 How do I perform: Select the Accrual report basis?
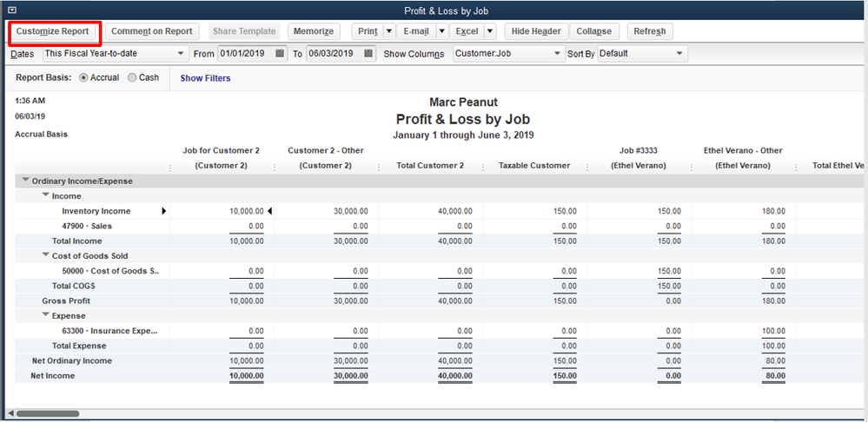(84, 78)
